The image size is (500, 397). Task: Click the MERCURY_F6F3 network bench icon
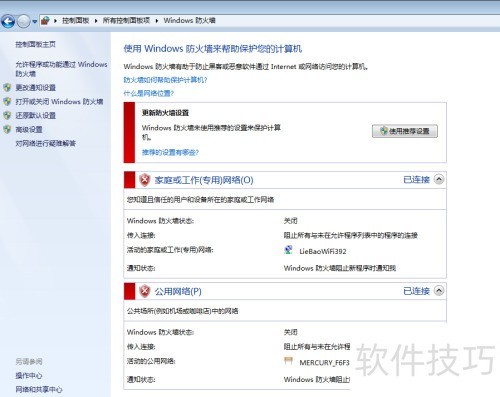pyautogui.click(x=288, y=361)
